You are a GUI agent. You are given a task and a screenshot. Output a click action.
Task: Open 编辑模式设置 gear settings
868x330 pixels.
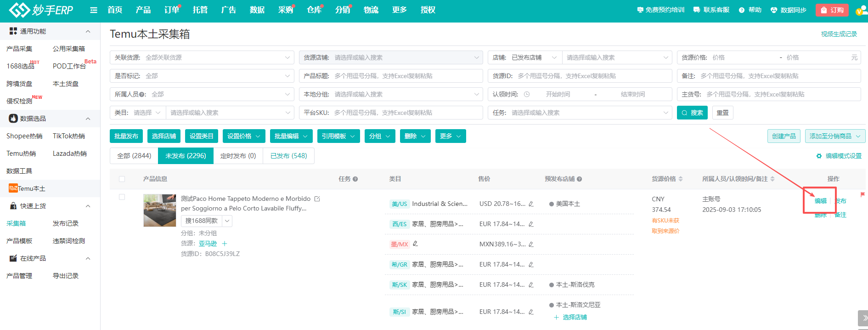[839, 156]
